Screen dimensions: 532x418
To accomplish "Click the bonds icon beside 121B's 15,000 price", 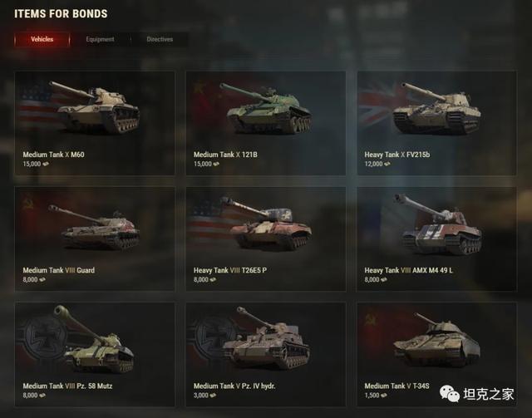I will (x=216, y=164).
